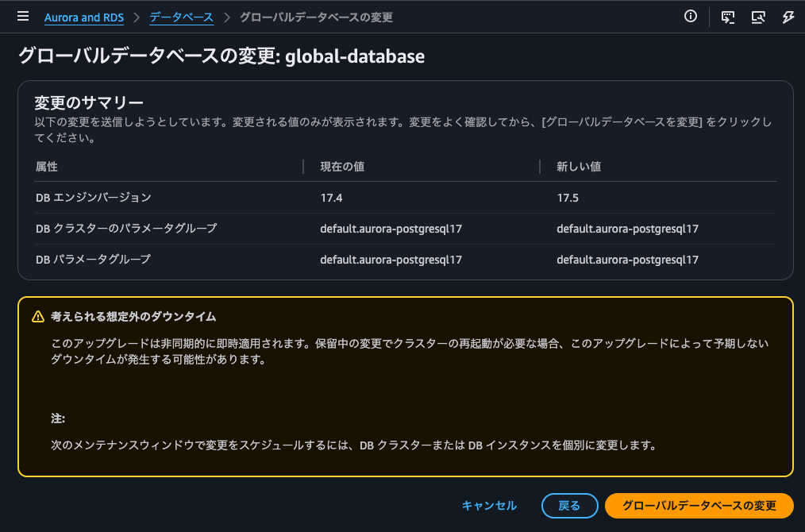Launch CloudShell from the top toolbar
The image size is (805, 532).
(x=727, y=16)
